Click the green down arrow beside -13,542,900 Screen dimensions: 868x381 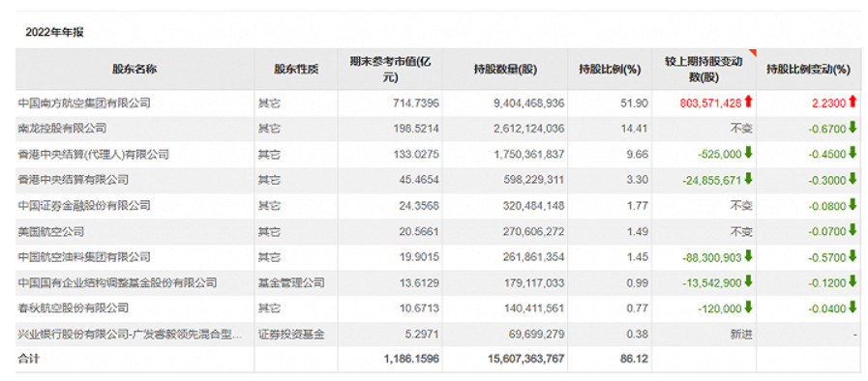(x=748, y=282)
